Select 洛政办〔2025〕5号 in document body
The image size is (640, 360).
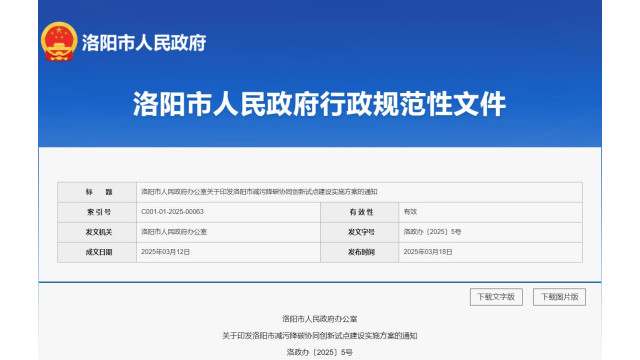point(320,352)
